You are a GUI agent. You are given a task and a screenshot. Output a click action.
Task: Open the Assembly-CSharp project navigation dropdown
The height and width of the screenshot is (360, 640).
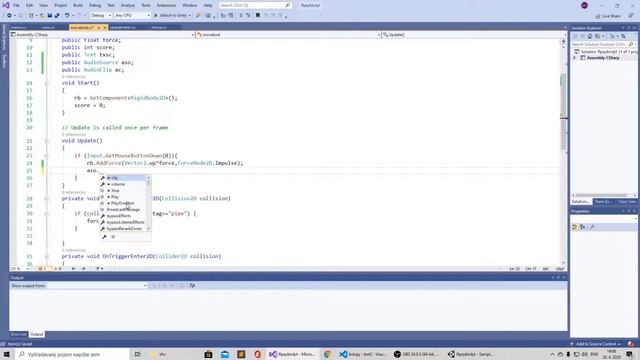coord(102,35)
